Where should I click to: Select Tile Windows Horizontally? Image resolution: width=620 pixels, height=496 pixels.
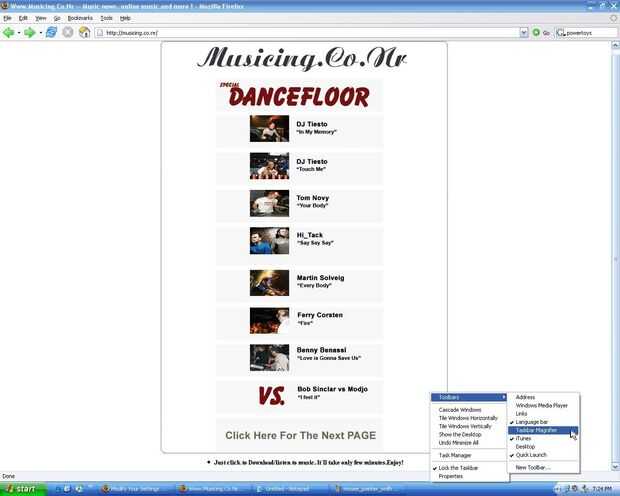tap(469, 418)
